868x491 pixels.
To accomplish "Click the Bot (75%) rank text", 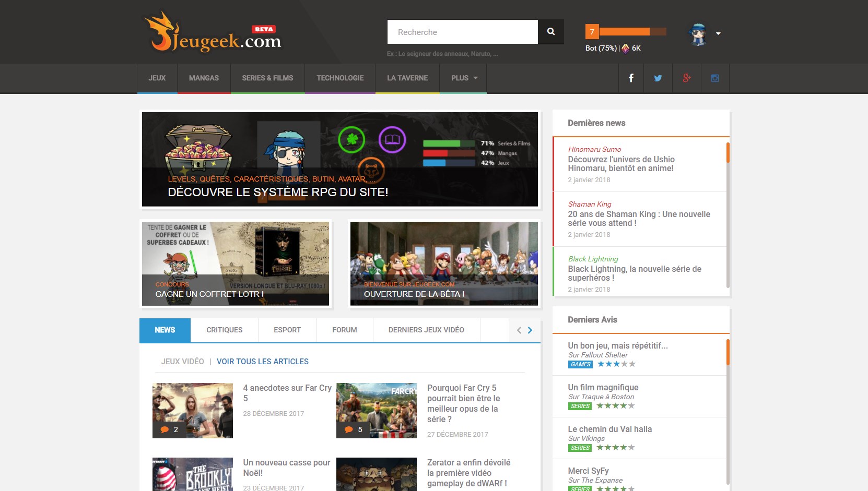I will point(601,49).
